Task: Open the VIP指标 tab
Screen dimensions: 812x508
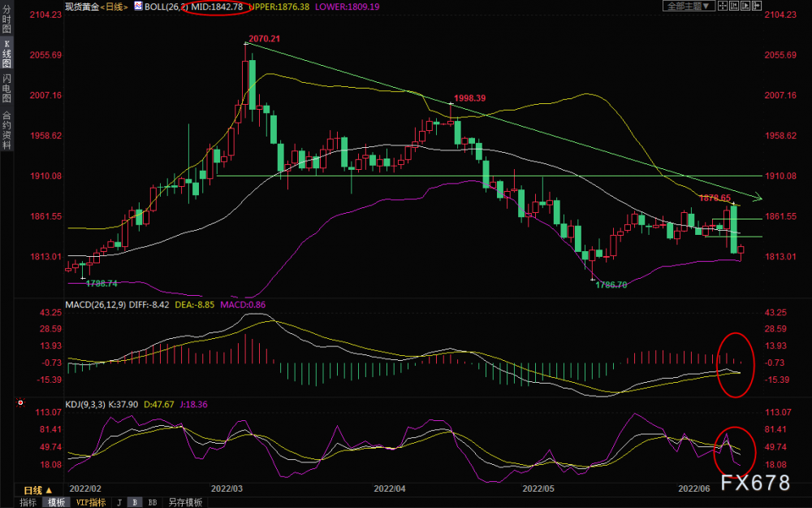Action: coord(91,502)
